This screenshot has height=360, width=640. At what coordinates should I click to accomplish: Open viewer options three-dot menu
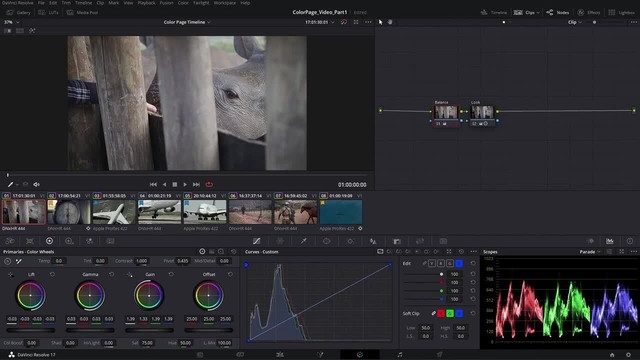pos(368,22)
